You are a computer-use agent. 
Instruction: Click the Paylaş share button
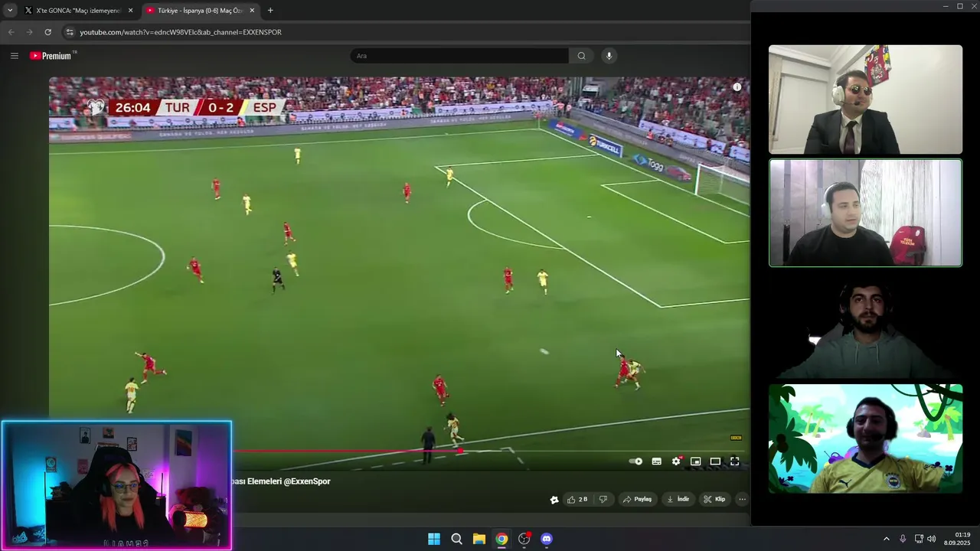[637, 500]
